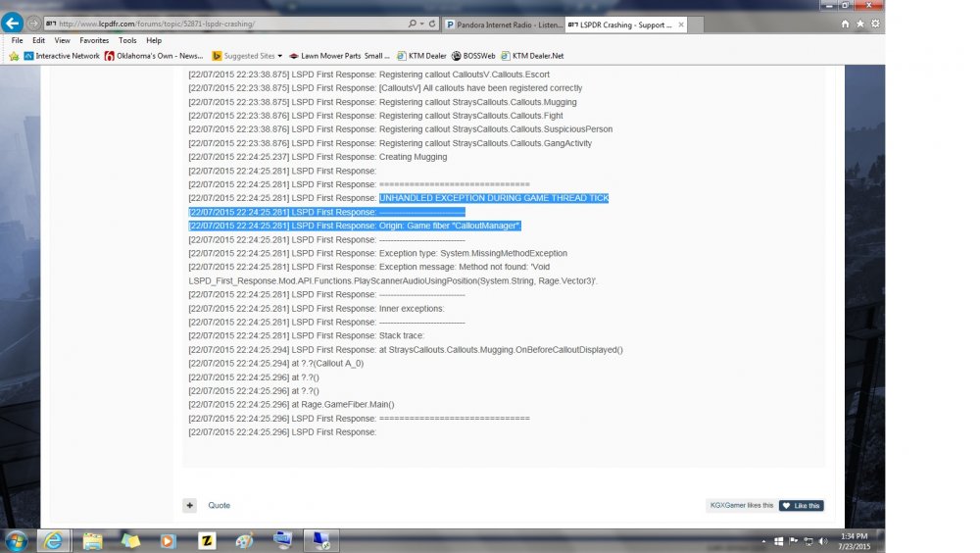This screenshot has height=553, width=980.
Task: Open the KTM Dealer favorite
Action: (421, 56)
